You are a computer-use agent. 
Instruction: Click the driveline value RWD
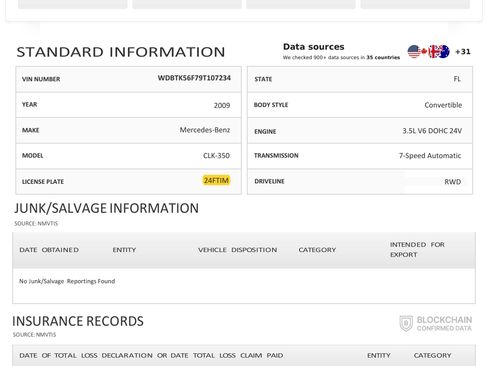click(453, 182)
